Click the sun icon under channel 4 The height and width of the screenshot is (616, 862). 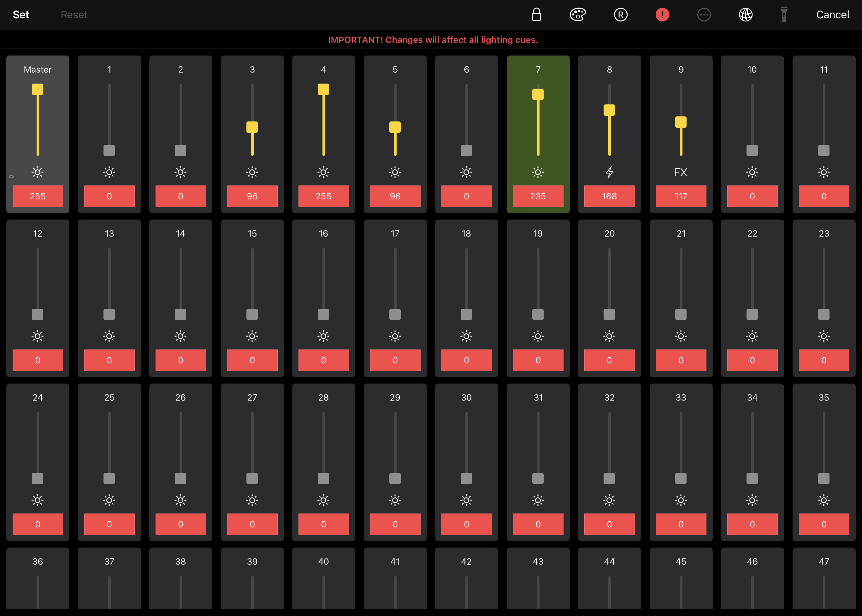323,172
